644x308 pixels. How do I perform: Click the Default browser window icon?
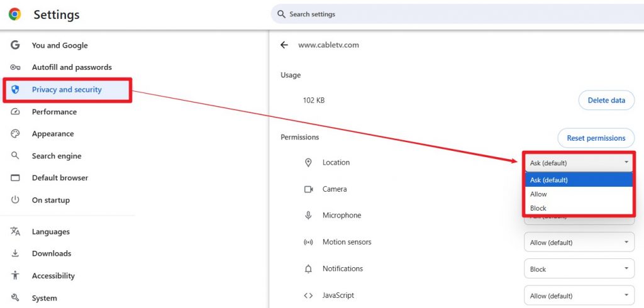15,178
